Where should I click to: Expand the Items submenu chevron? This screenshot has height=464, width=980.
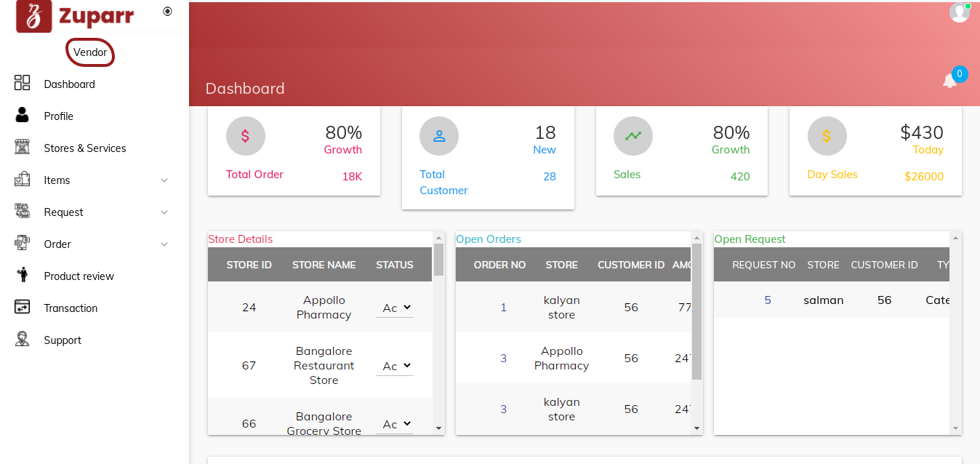(164, 180)
